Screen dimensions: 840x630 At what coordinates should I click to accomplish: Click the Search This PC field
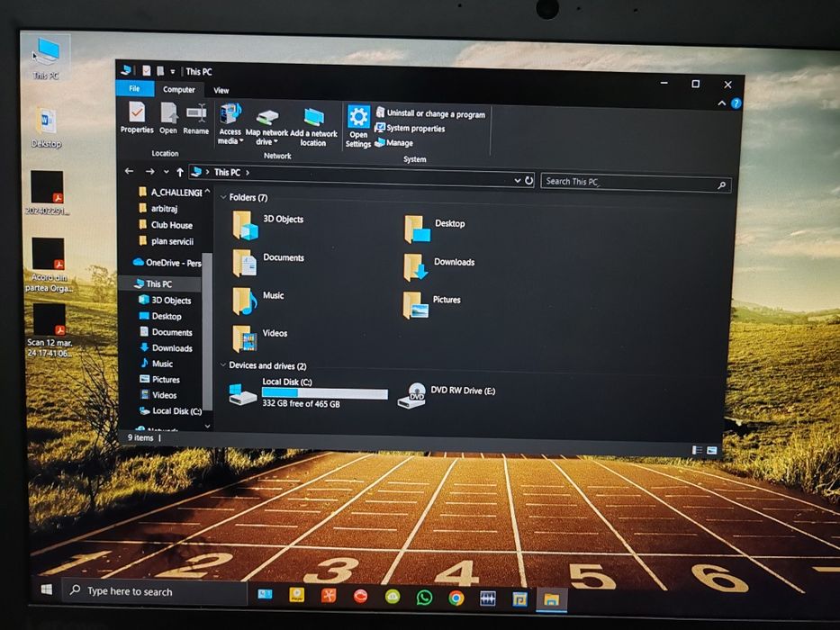click(x=636, y=183)
